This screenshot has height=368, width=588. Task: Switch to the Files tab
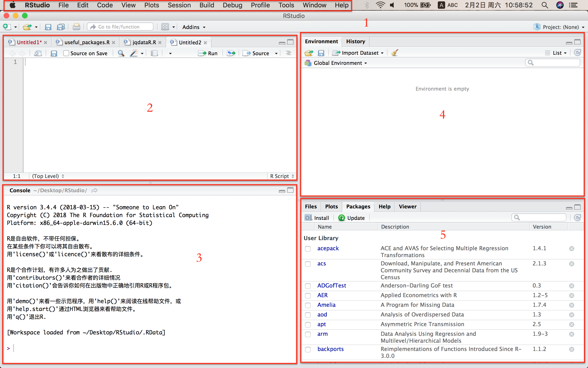pos(311,206)
